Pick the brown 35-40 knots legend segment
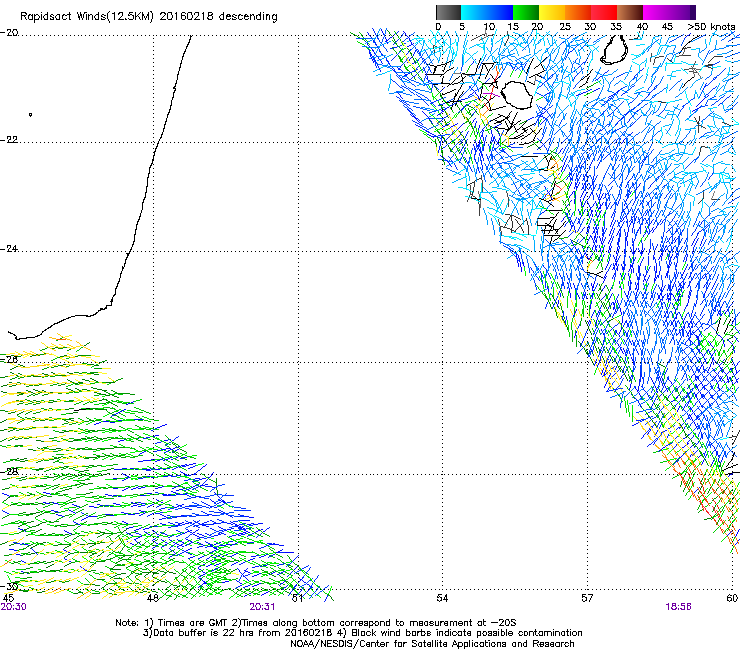This screenshot has width=740, height=650. tap(630, 12)
